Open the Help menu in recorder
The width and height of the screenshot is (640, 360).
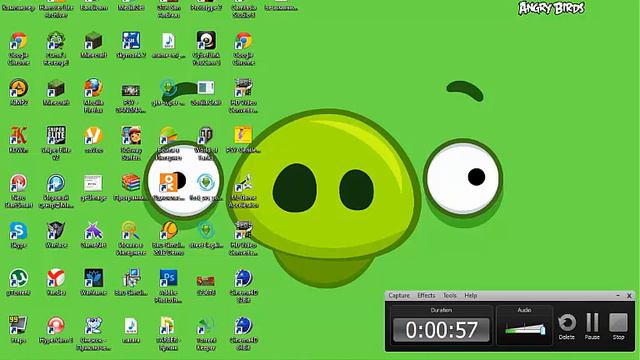click(x=471, y=296)
